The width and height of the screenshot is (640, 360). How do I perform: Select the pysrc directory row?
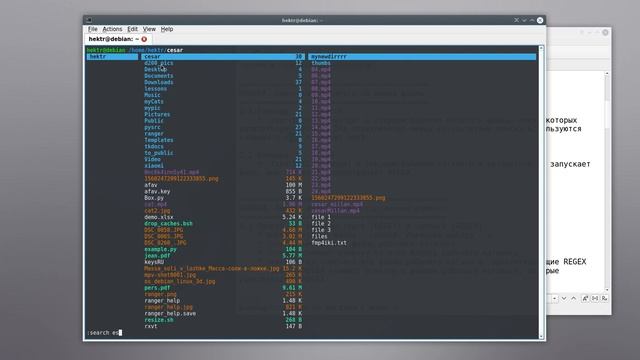point(222,127)
